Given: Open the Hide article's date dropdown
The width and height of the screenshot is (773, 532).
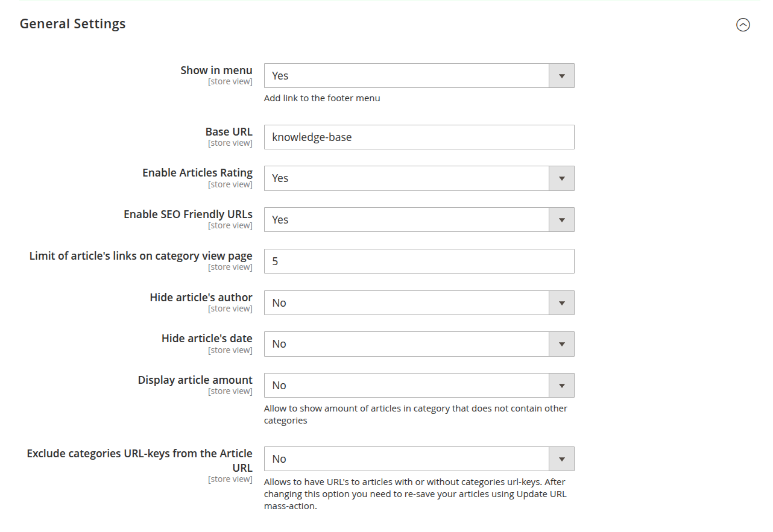Looking at the screenshot, I should [x=418, y=343].
